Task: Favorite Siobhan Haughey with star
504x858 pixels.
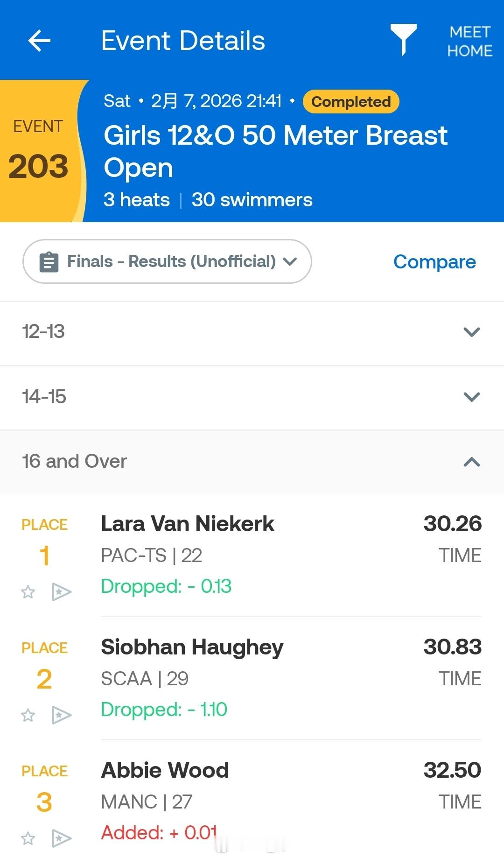Action: click(28, 715)
